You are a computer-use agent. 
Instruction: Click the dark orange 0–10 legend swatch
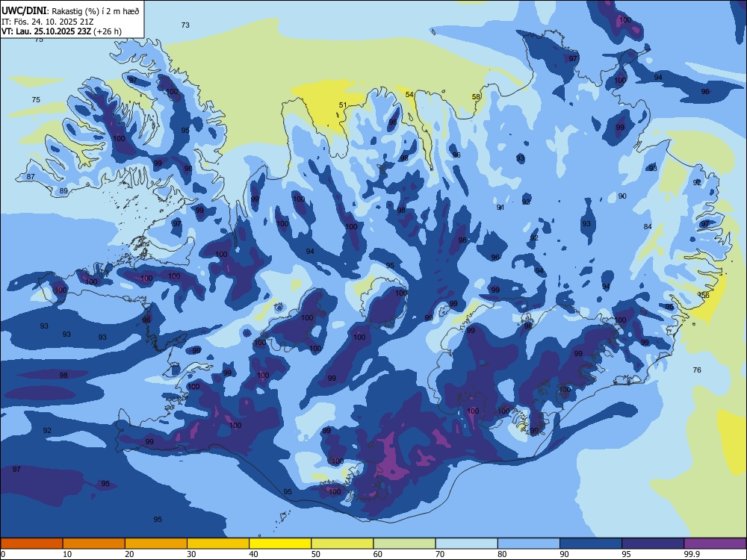[x=31, y=544]
